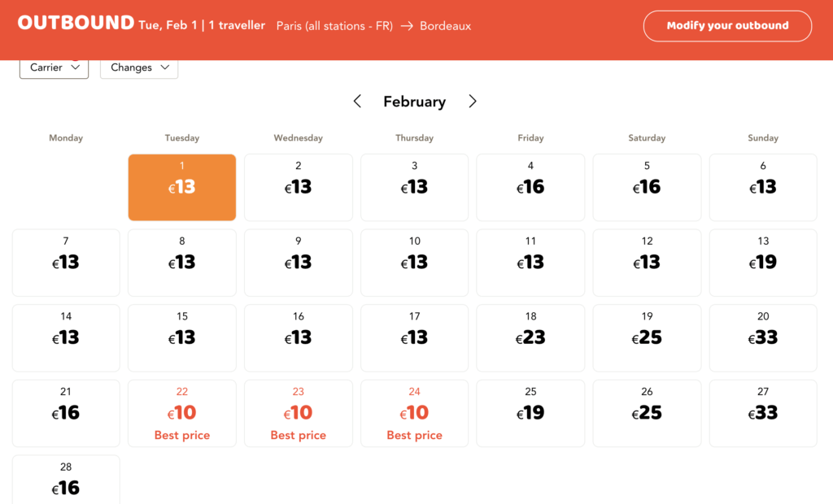This screenshot has height=504, width=833.
Task: Pick February 27 Sunday at €33
Action: click(763, 413)
